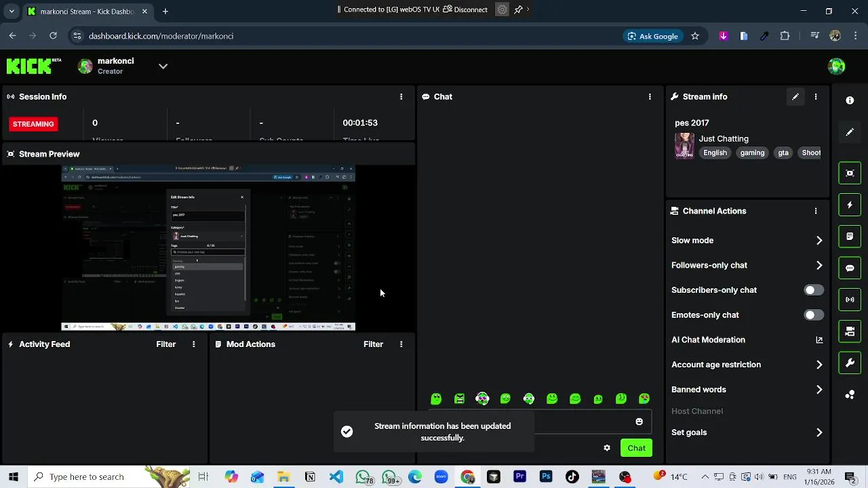The image size is (868, 488).
Task: Open Visual Studio Code from taskbar
Action: click(x=336, y=476)
